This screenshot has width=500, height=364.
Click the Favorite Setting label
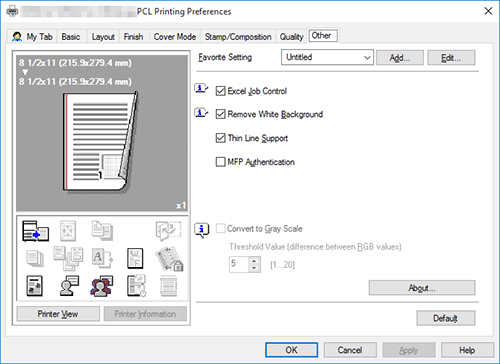[x=225, y=57]
